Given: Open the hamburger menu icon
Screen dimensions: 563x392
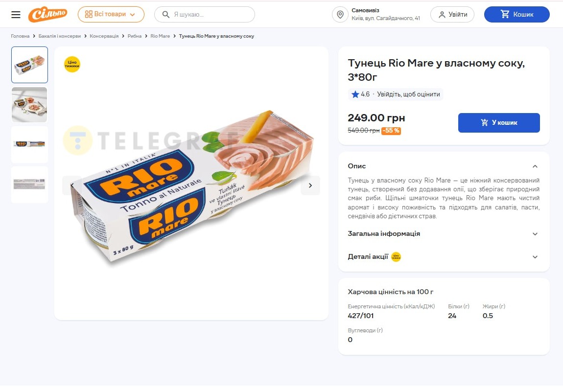Looking at the screenshot, I should tap(16, 15).
